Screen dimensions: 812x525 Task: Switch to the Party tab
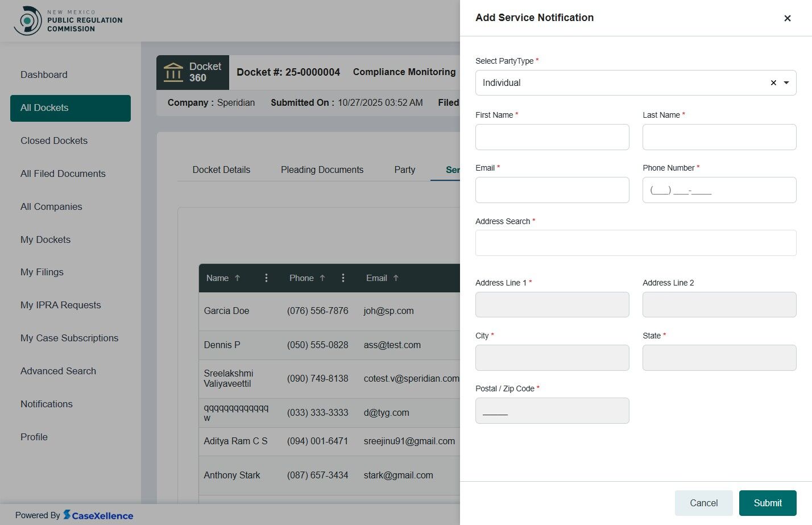[405, 170]
